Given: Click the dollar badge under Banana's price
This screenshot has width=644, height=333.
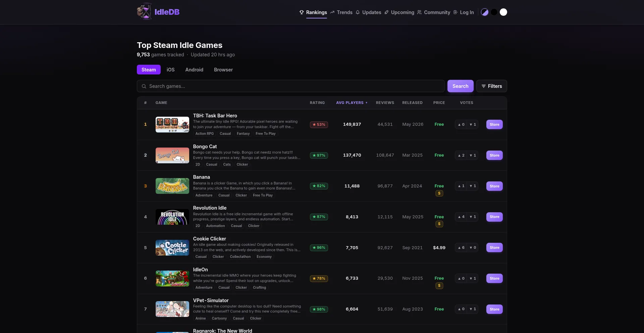Looking at the screenshot, I should point(439,193).
